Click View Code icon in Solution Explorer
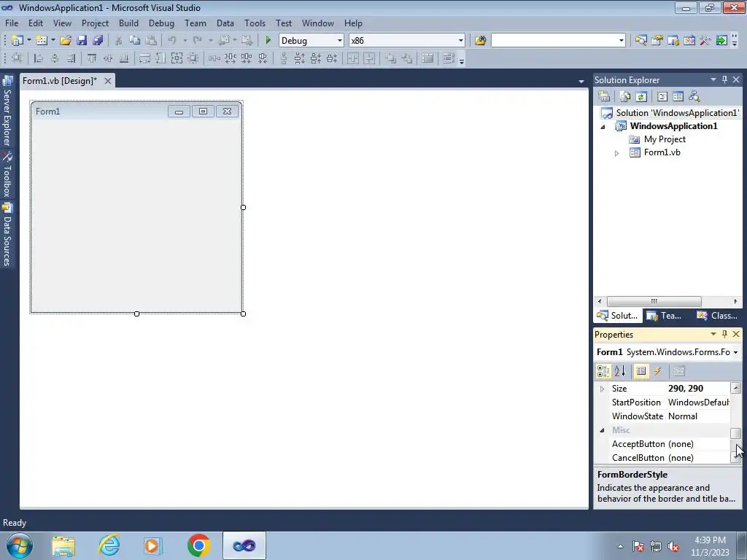Screen dimensions: 747x560 tap(662, 96)
